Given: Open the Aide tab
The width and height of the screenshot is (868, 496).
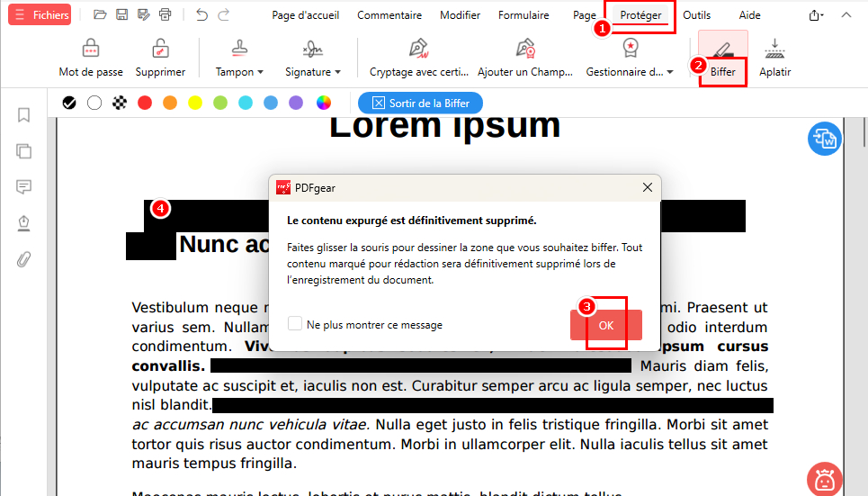Looking at the screenshot, I should 749,15.
